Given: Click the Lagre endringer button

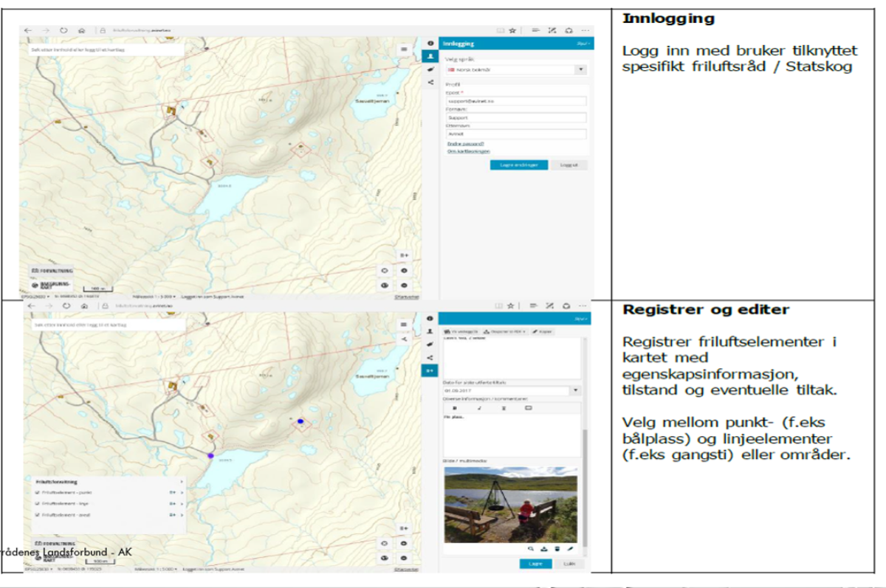Looking at the screenshot, I should point(518,165).
